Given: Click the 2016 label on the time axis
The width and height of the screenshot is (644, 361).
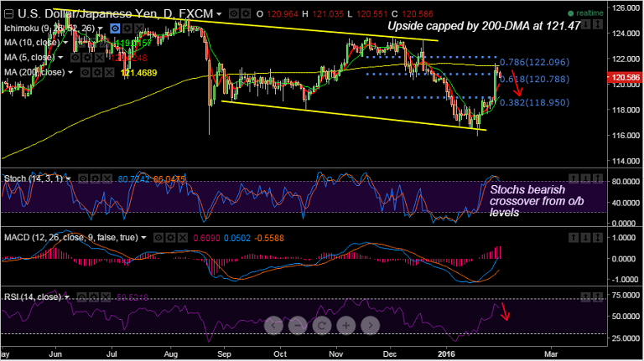Looking at the screenshot, I should click(x=447, y=354).
